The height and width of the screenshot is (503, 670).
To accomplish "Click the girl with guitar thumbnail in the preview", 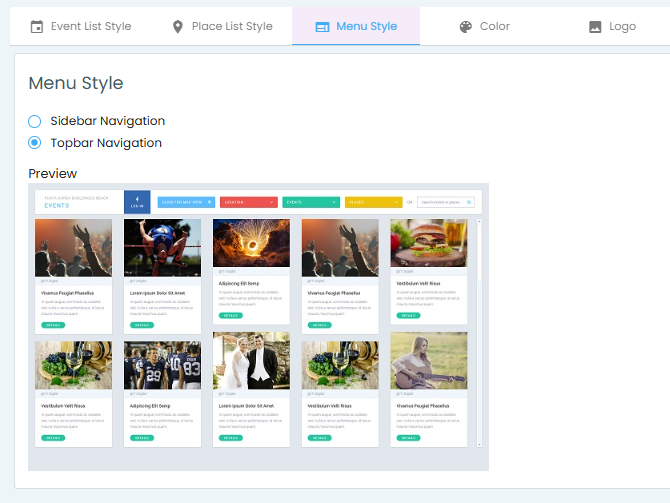I will coord(429,360).
